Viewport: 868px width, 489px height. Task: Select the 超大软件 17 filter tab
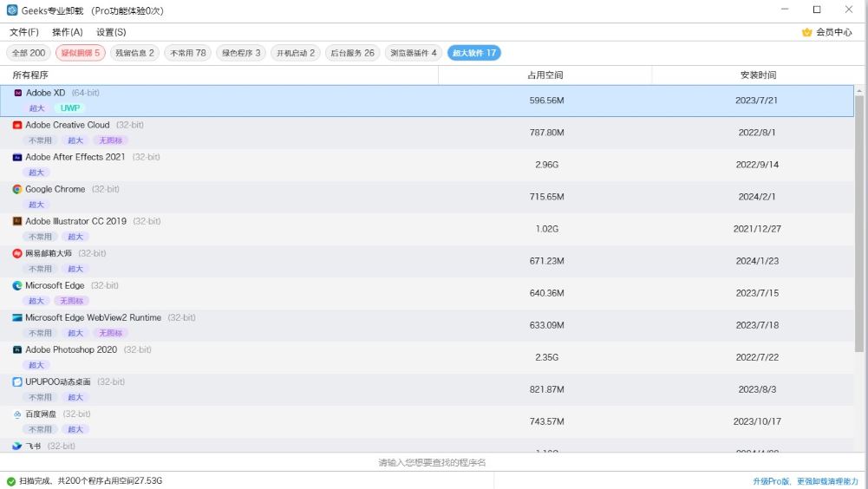(x=473, y=53)
